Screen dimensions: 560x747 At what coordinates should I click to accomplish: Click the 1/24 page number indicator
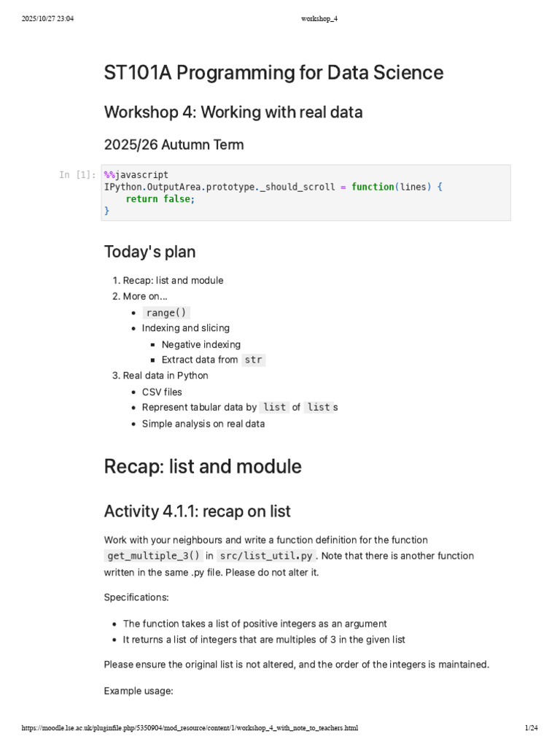click(x=531, y=728)
